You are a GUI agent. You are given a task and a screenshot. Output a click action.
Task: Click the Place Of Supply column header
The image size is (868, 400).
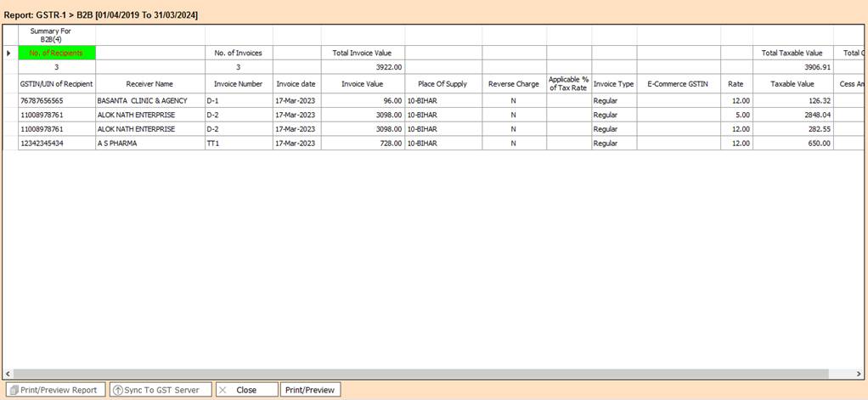[x=442, y=84]
